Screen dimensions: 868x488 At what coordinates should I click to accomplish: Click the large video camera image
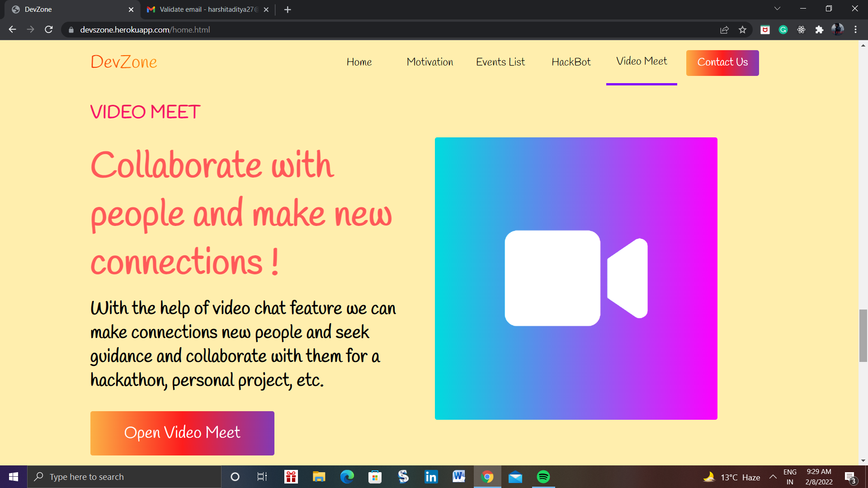point(576,278)
